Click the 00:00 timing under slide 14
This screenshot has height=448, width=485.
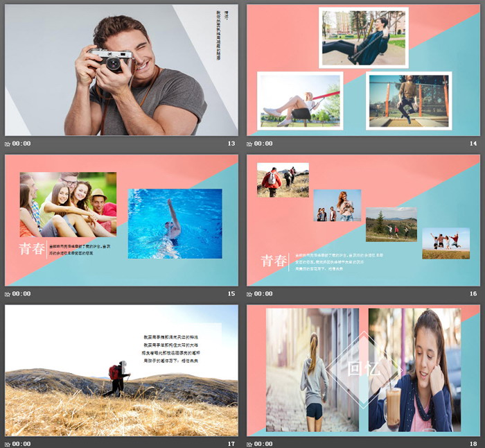tap(263, 144)
